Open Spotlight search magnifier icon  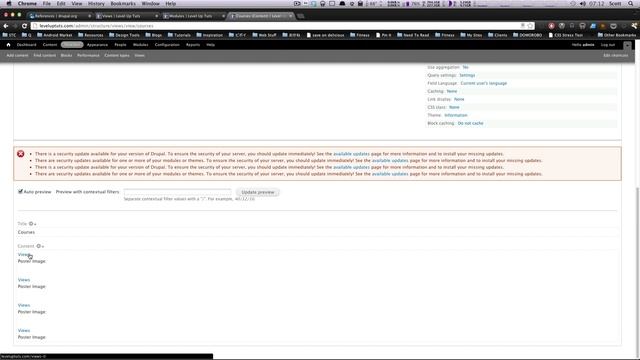coord(631,4)
